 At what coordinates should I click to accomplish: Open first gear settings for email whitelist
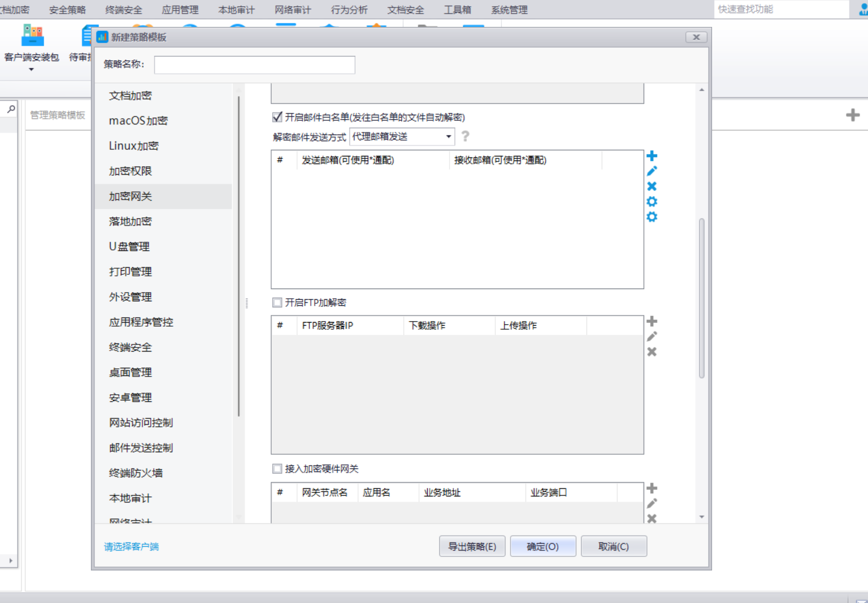652,202
